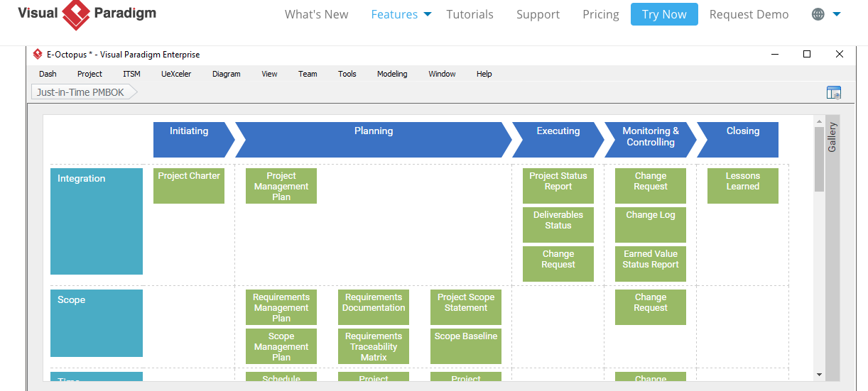Open the Window menu
Screen dimensions: 868x391
pyautogui.click(x=442, y=74)
